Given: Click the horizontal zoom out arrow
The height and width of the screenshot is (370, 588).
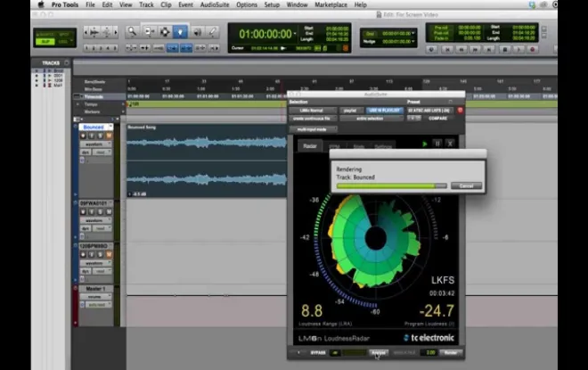Looking at the screenshot, I should click(x=86, y=33).
